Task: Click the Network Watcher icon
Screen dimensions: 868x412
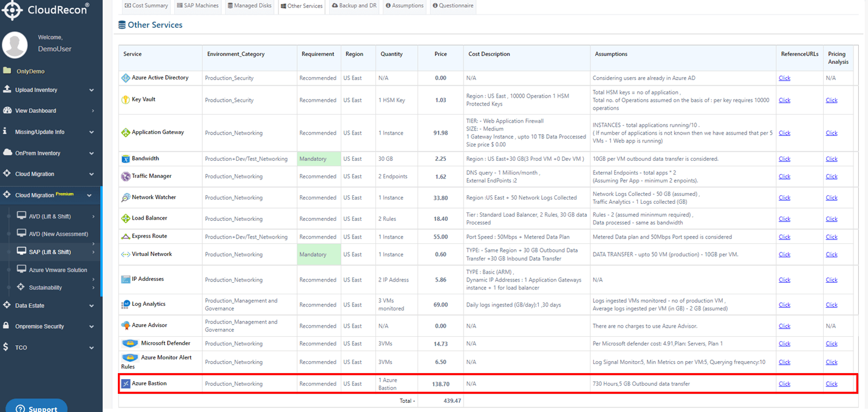Action: [126, 198]
